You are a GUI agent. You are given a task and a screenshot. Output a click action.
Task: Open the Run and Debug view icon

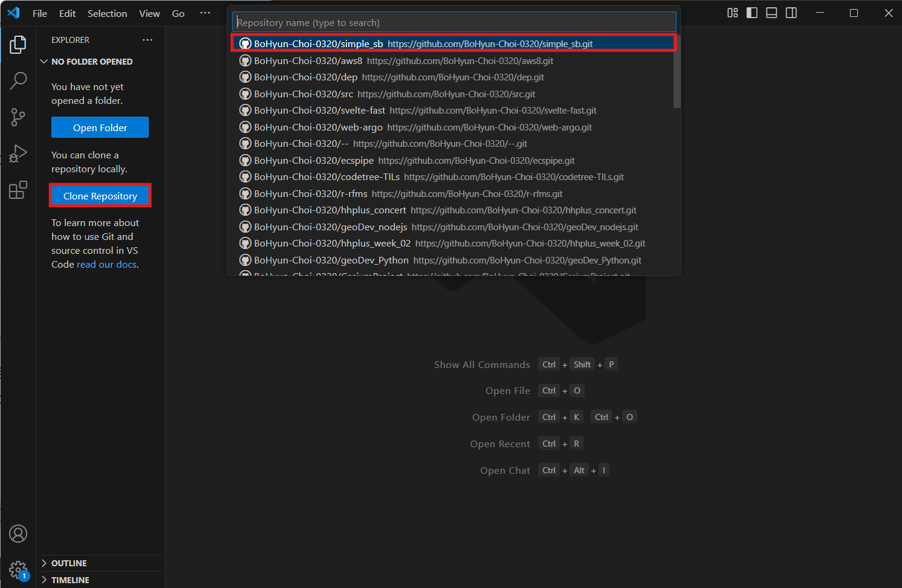point(18,153)
